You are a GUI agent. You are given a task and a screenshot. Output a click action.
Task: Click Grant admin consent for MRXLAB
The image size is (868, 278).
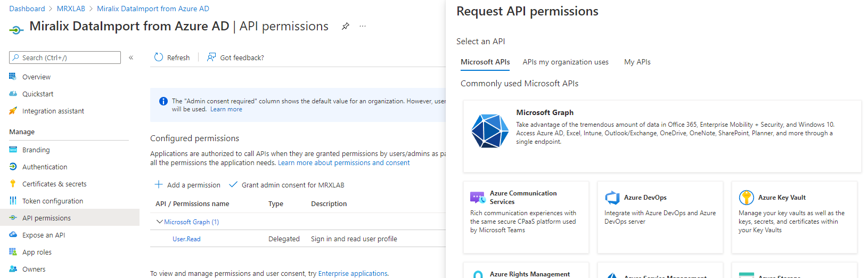(x=286, y=185)
